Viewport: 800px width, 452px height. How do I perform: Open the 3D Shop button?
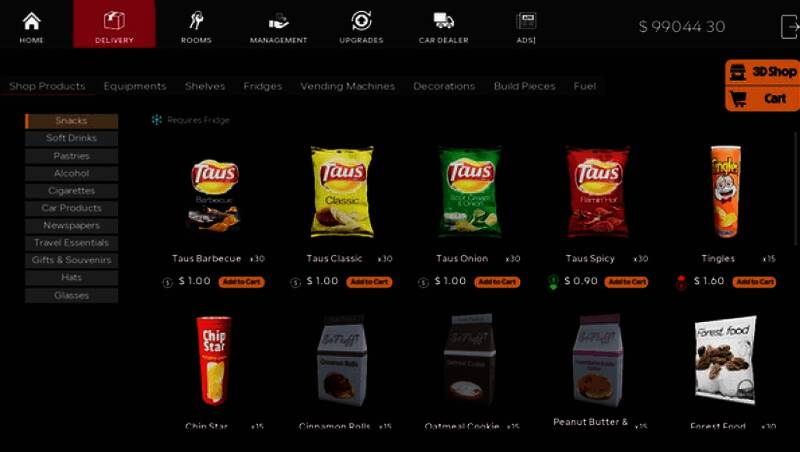click(762, 72)
